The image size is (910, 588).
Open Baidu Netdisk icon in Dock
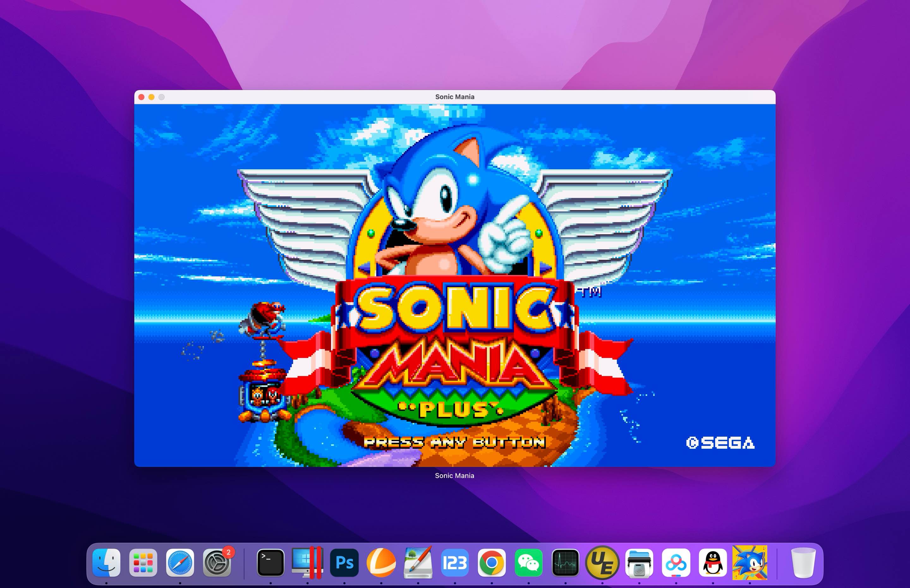(x=676, y=562)
